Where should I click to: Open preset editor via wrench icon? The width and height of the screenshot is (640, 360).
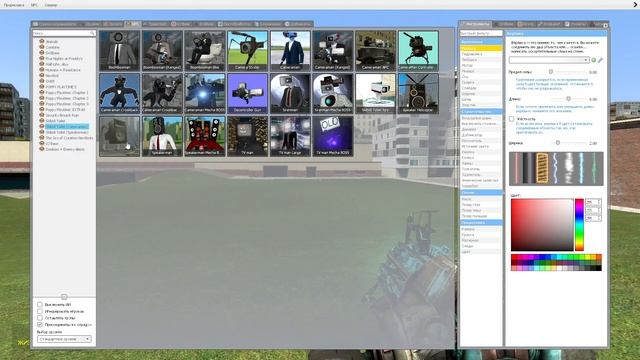pyautogui.click(x=600, y=60)
